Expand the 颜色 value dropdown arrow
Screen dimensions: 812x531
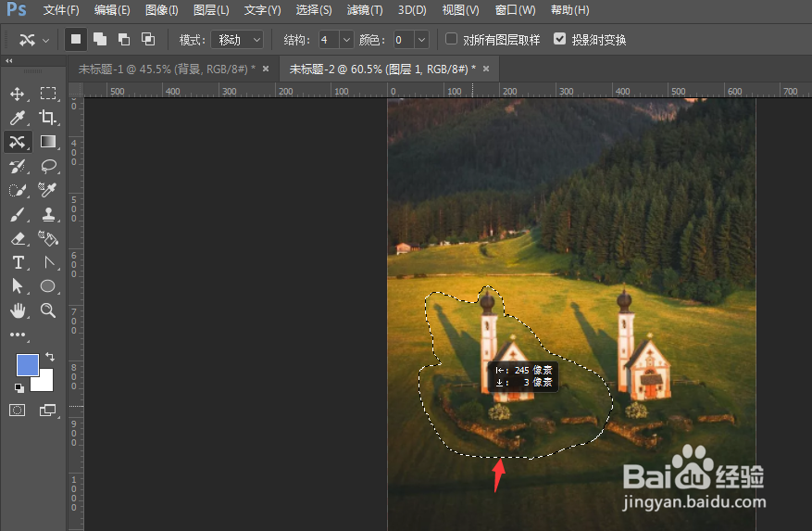click(421, 40)
